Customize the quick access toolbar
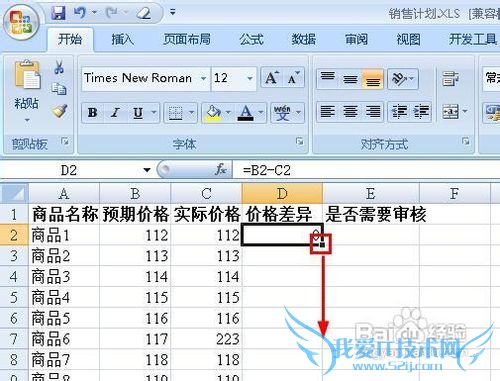 pos(173,12)
